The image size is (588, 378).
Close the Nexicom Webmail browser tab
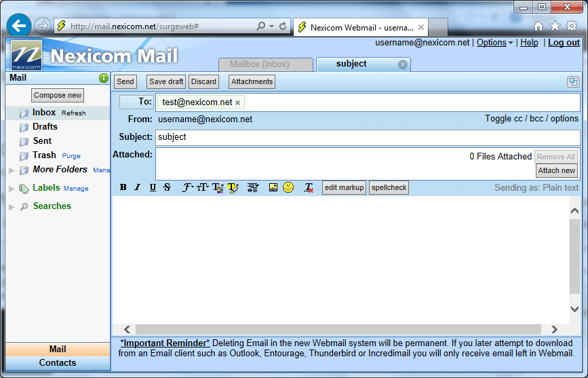tap(421, 27)
